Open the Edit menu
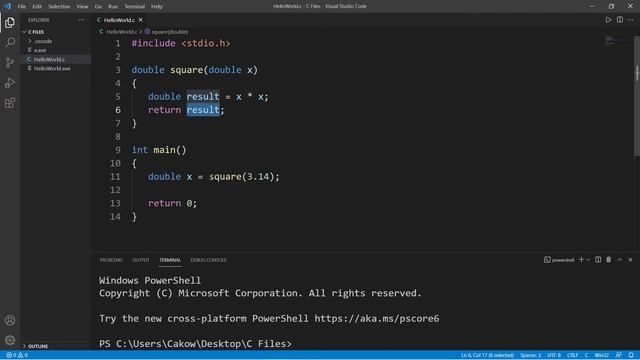 coord(37,7)
